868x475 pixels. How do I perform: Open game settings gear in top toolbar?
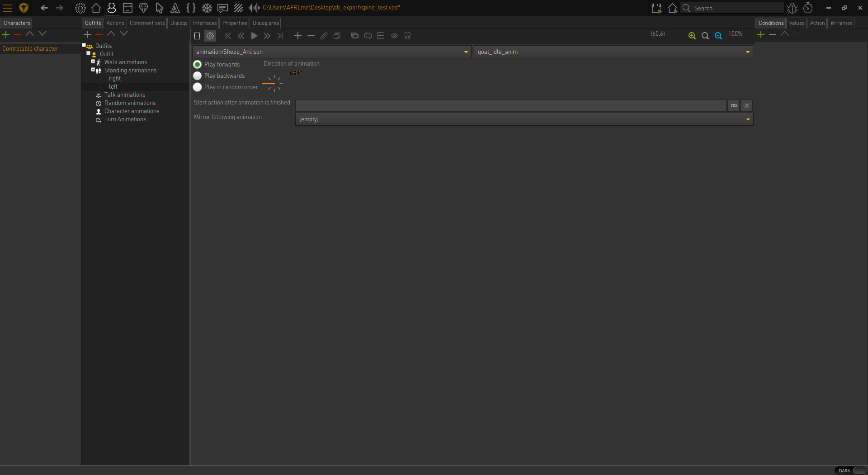coord(80,8)
